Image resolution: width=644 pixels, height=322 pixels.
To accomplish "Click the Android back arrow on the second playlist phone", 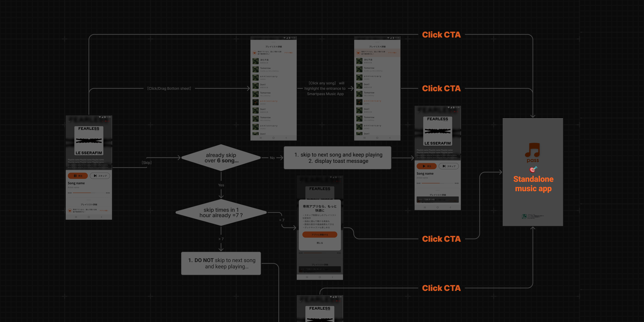I will point(390,138).
